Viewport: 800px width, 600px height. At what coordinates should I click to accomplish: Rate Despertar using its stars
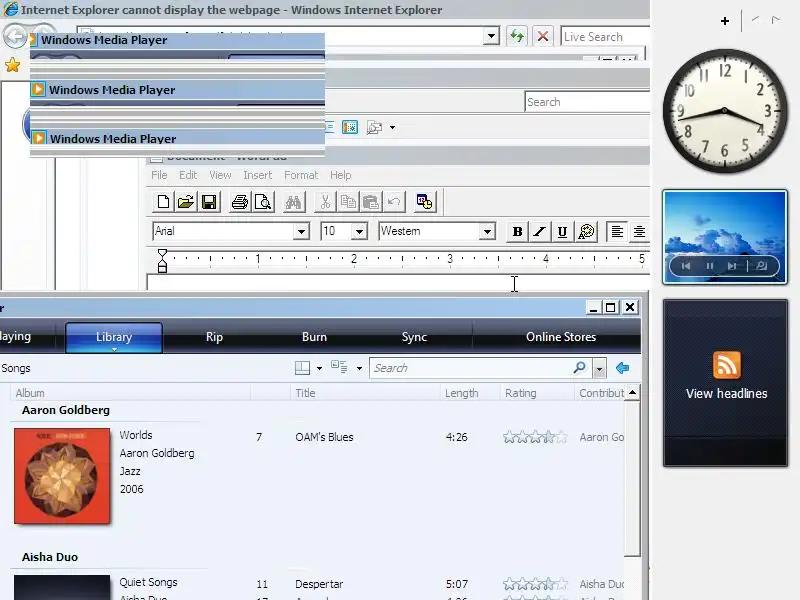click(535, 584)
